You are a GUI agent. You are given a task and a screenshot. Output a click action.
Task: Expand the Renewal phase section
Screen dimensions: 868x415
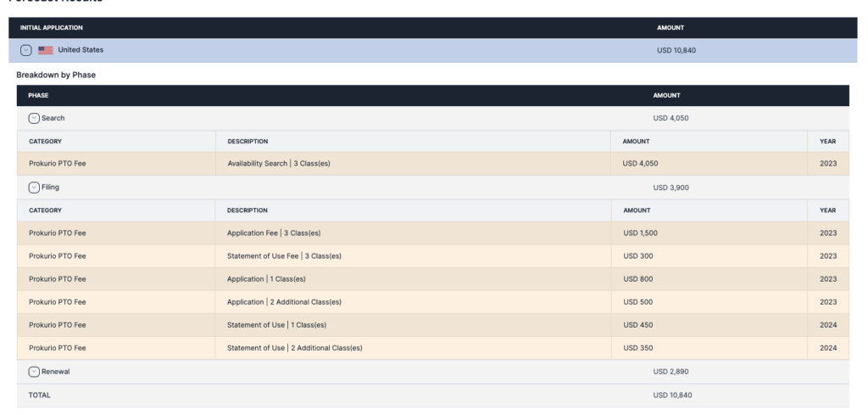(34, 372)
